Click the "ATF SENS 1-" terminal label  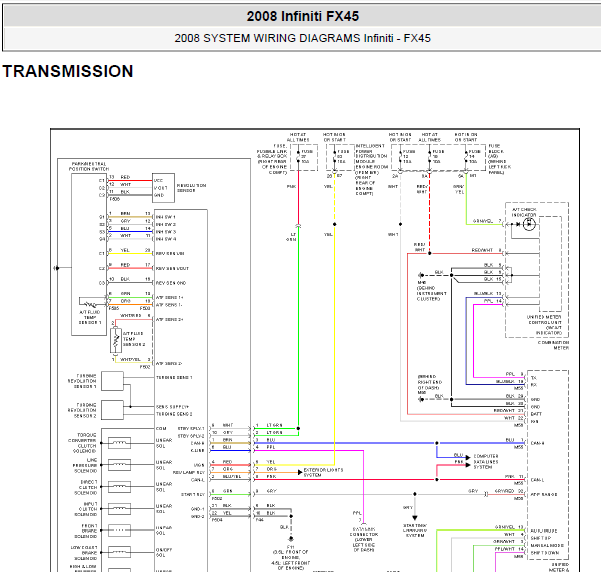[x=169, y=305]
